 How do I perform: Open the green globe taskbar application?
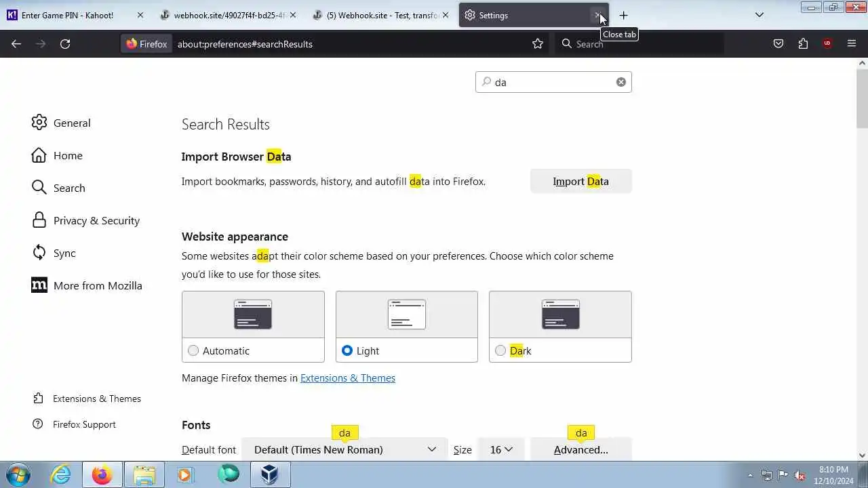229,474
